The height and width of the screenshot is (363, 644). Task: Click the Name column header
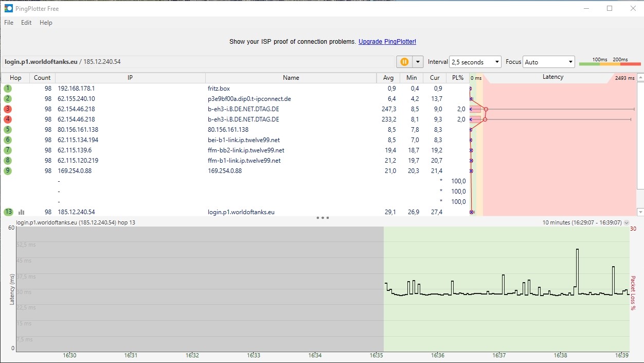coord(291,78)
